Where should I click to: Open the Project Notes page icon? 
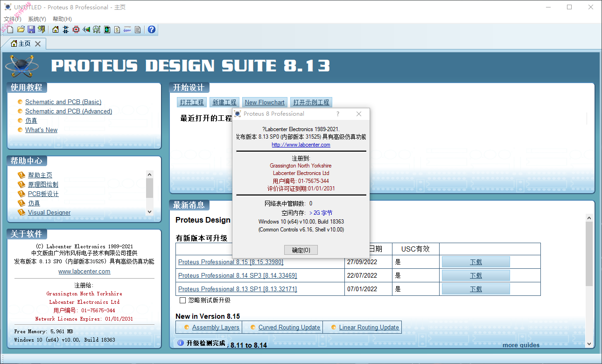(138, 30)
